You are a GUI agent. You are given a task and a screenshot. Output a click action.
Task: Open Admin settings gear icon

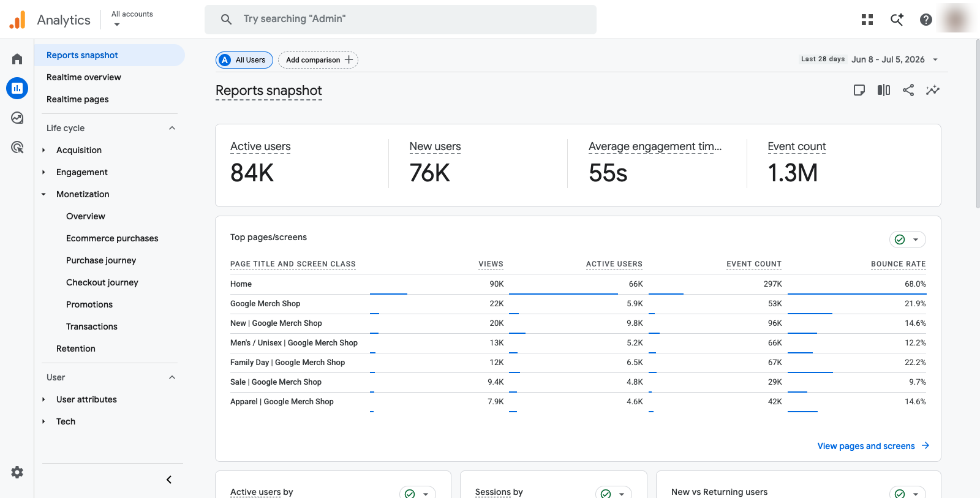[17, 472]
